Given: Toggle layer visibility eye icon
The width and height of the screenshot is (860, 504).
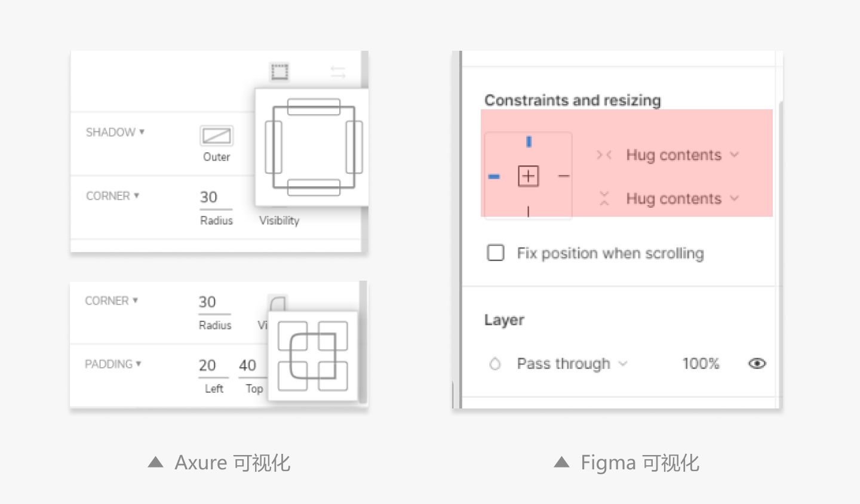Looking at the screenshot, I should (757, 364).
